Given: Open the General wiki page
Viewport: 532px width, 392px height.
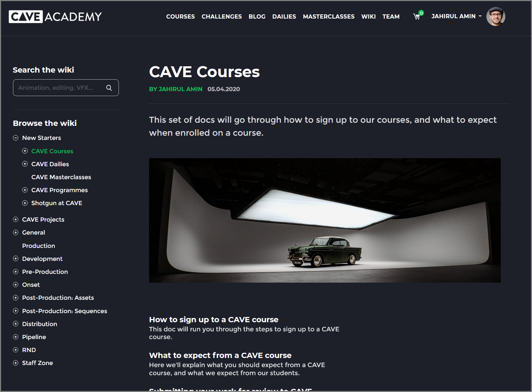Looking at the screenshot, I should point(34,232).
